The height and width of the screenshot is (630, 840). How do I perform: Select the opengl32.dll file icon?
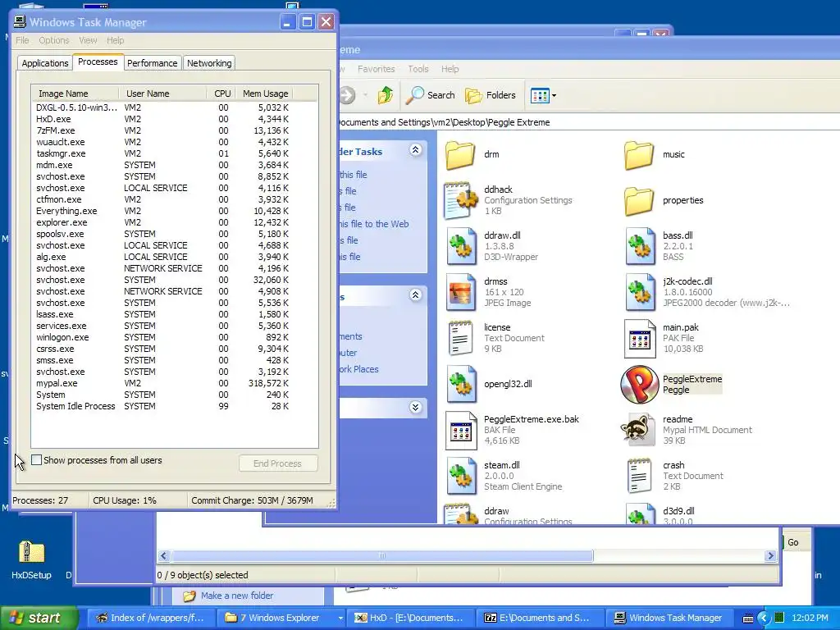tap(461, 384)
